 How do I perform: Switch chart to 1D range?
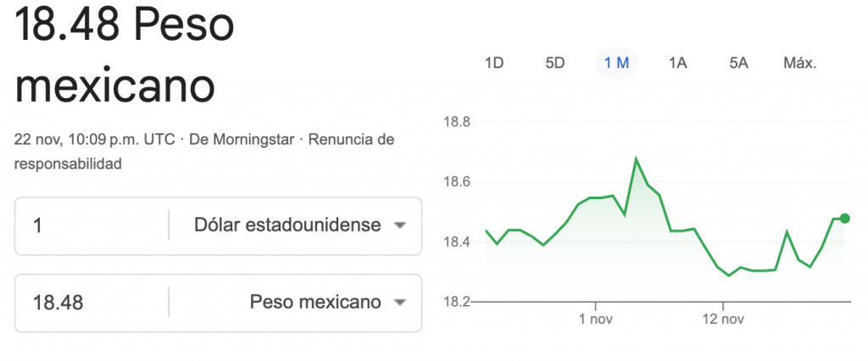493,63
